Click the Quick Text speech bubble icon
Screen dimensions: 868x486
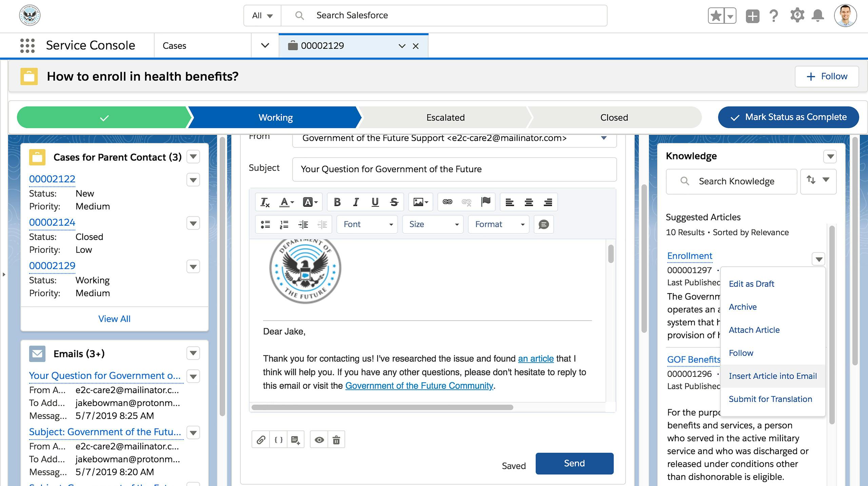coord(544,224)
